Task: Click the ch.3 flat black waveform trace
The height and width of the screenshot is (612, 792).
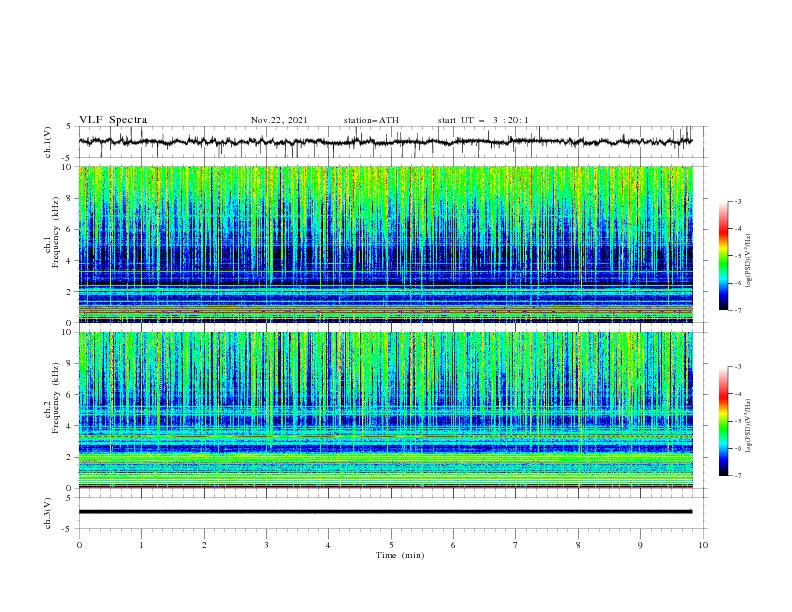Action: 385,512
